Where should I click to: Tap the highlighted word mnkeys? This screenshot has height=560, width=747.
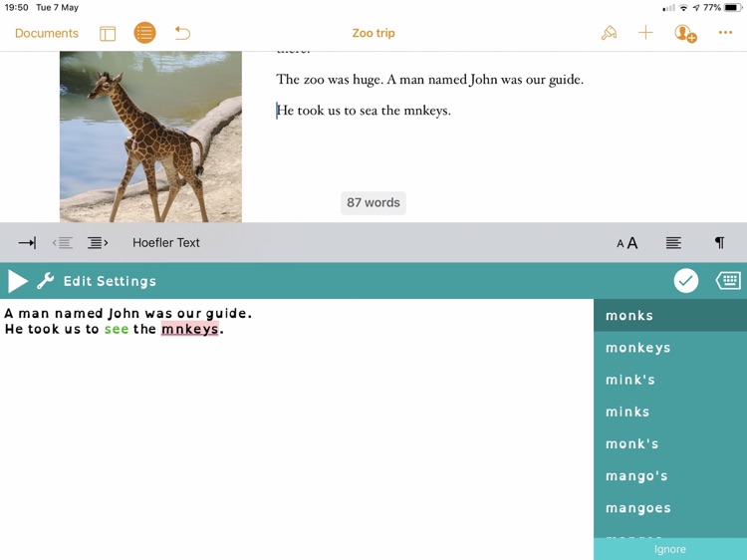pos(189,329)
